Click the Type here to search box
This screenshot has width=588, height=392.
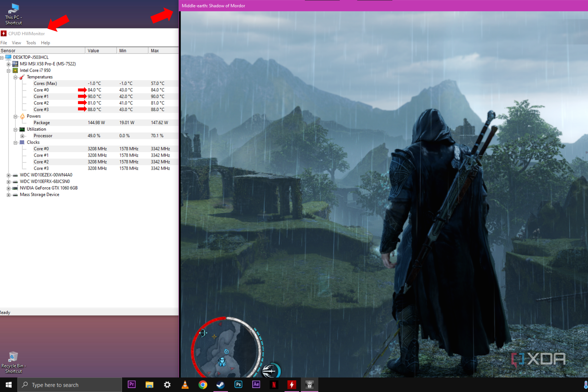click(x=70, y=385)
